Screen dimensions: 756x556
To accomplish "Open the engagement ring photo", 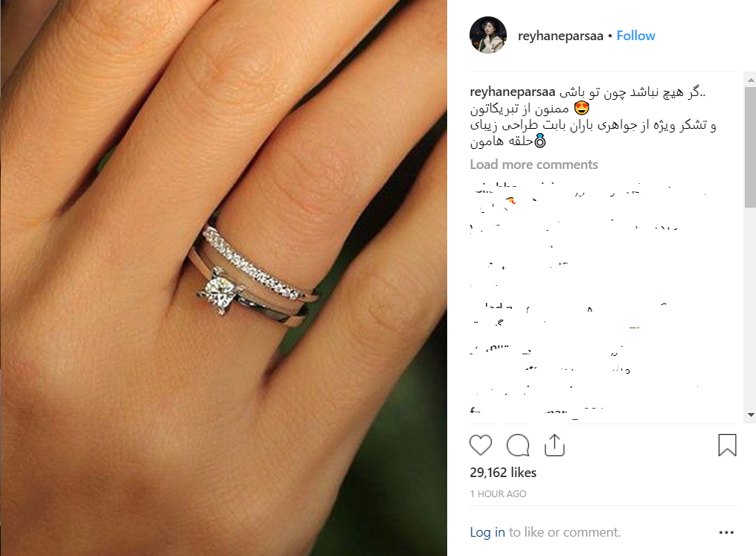I will [x=224, y=278].
